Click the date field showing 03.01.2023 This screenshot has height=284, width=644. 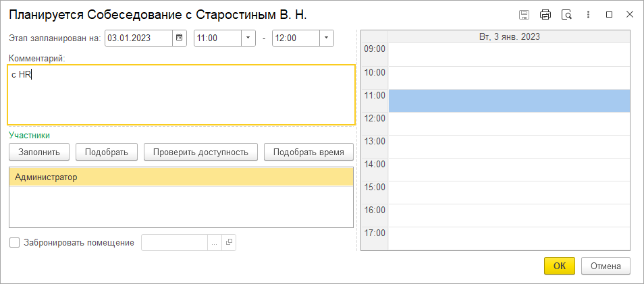point(138,38)
